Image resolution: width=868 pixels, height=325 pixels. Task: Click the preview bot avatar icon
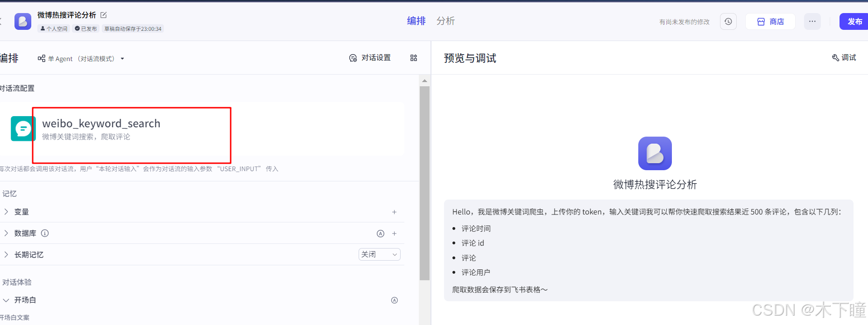(x=655, y=153)
